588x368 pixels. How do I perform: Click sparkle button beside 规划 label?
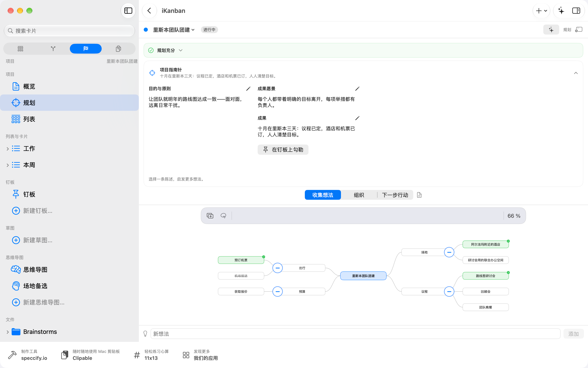coord(551,30)
